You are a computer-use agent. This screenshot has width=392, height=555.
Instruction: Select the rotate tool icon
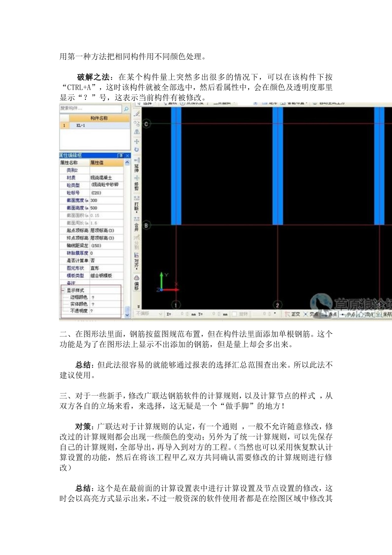(137, 150)
